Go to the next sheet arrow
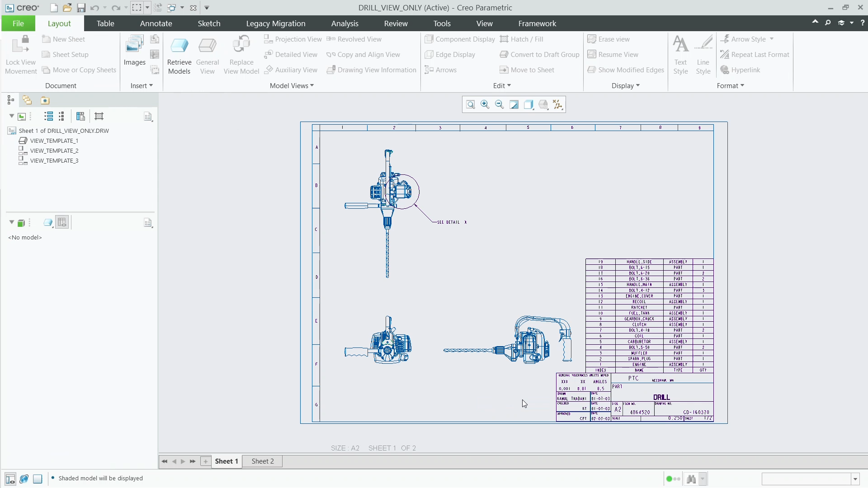 click(183, 461)
